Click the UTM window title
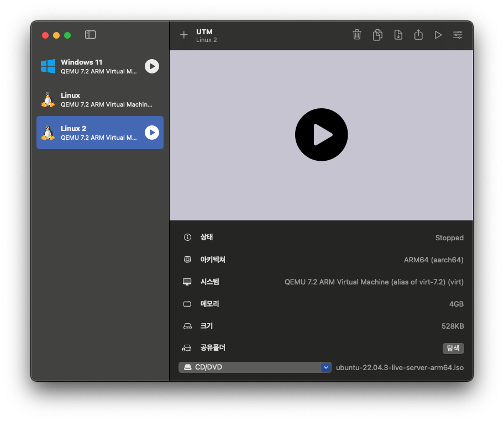This screenshot has width=504, height=422. click(204, 32)
